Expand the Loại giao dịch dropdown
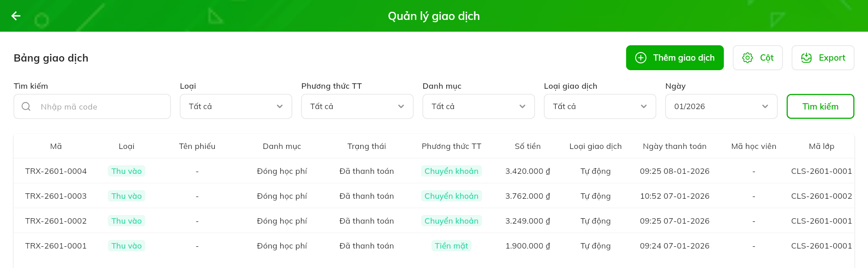Viewport: 868px width, 268px height. pos(599,106)
